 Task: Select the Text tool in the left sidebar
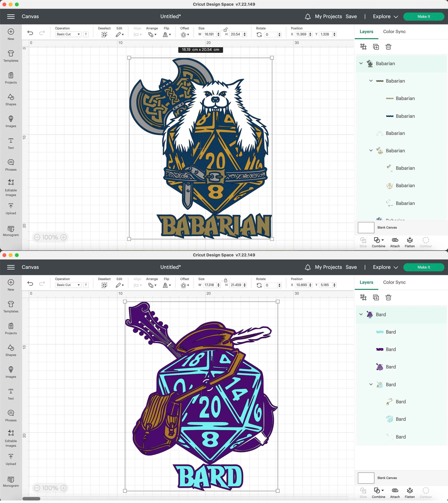(11, 143)
